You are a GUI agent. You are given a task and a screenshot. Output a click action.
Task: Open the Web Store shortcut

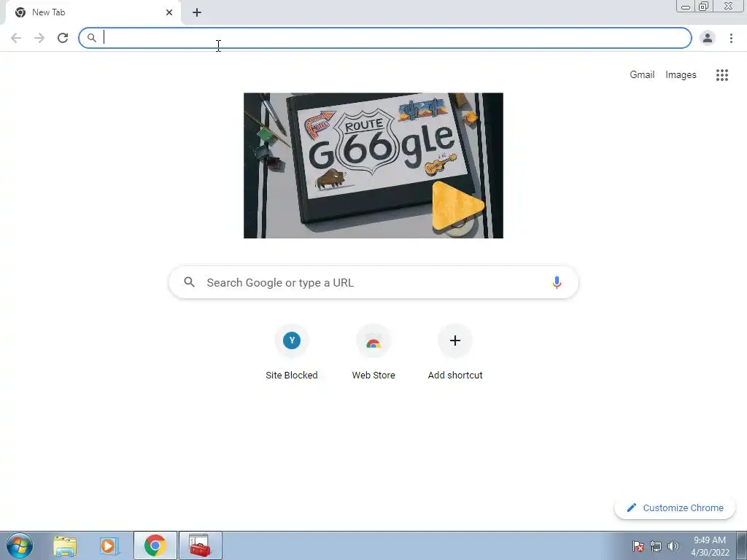373,352
